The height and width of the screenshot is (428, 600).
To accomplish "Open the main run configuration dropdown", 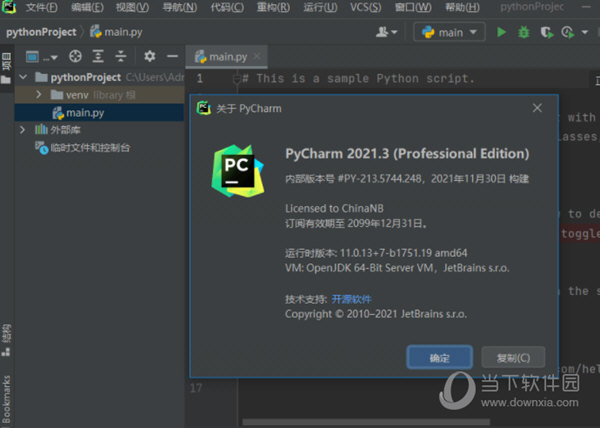I will click(449, 32).
